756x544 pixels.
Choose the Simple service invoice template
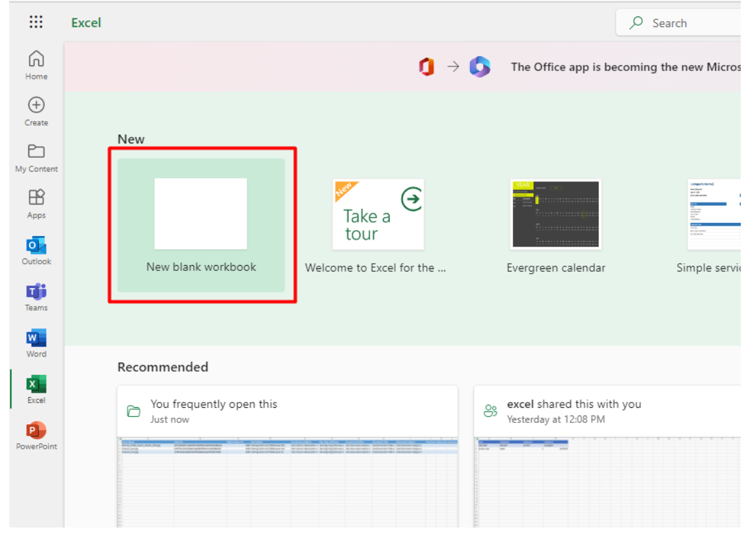714,214
